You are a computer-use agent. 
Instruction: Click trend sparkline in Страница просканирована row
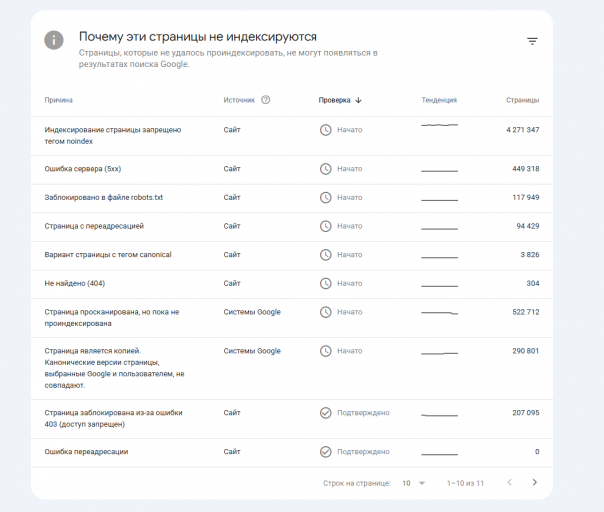tap(440, 313)
